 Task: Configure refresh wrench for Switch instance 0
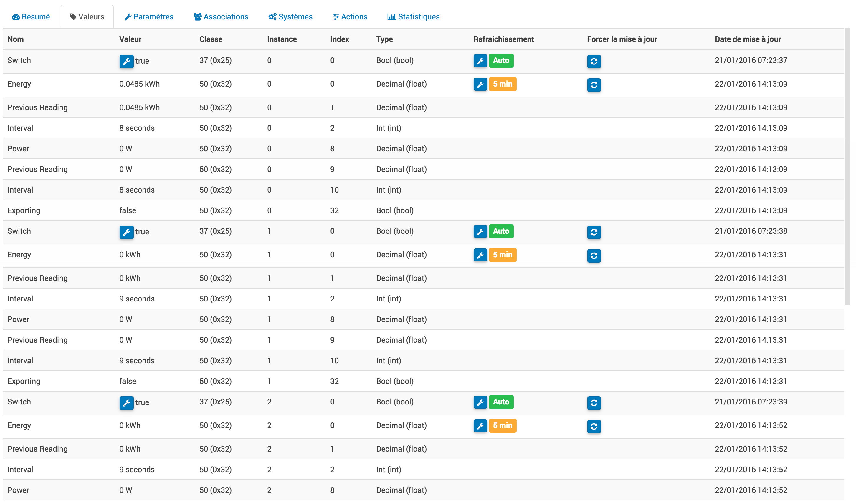(x=480, y=61)
